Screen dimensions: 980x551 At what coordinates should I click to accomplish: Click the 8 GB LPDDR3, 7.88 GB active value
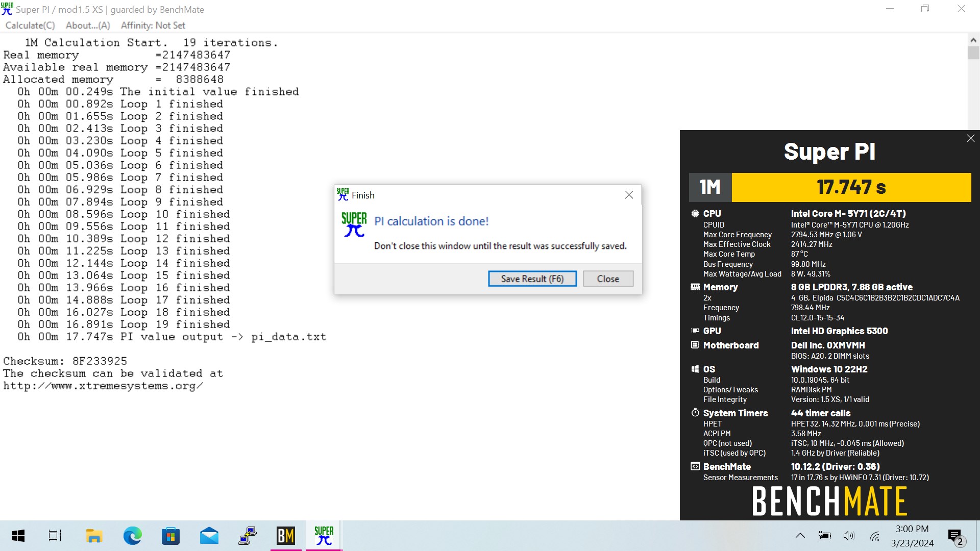point(852,287)
